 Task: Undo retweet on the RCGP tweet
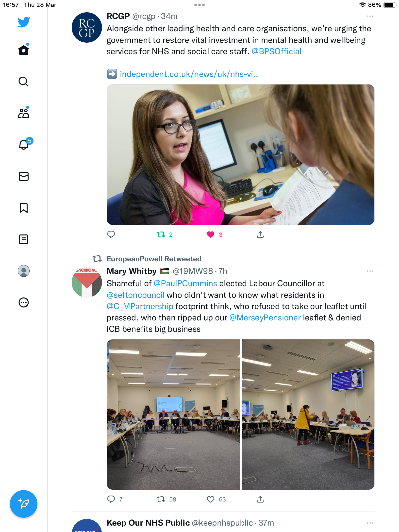point(161,234)
